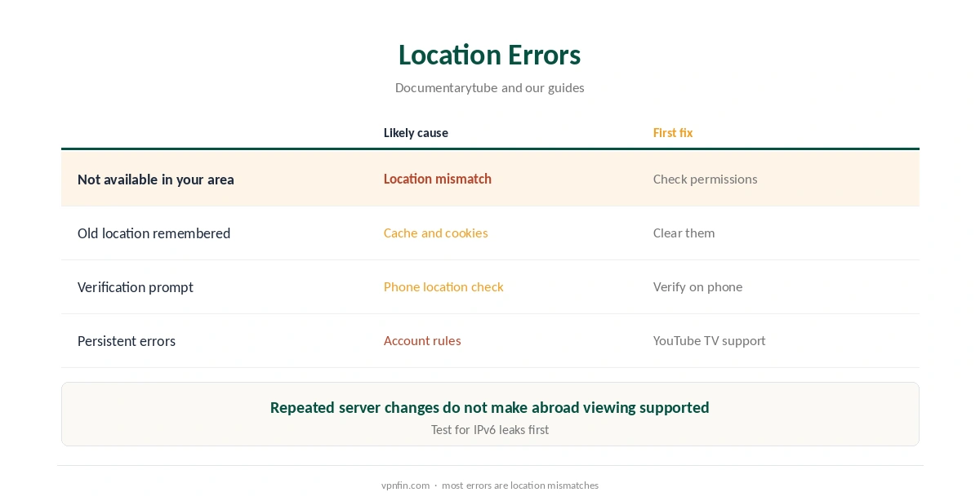
Task: Click the "Account rules" cell
Action: click(422, 340)
